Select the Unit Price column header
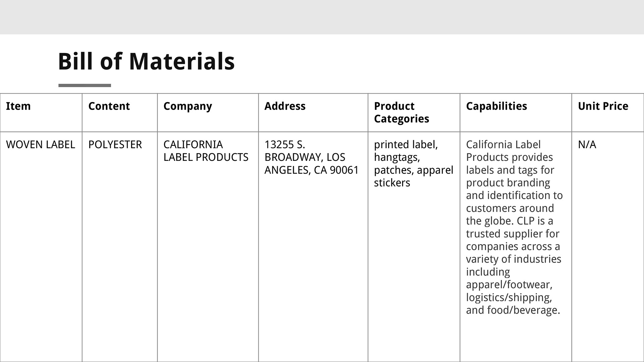 pyautogui.click(x=603, y=106)
